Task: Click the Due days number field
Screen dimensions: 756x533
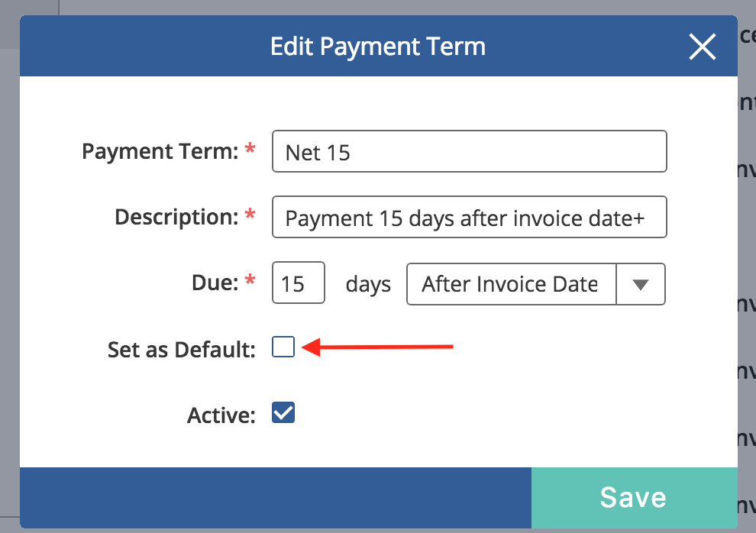Action: click(x=299, y=284)
